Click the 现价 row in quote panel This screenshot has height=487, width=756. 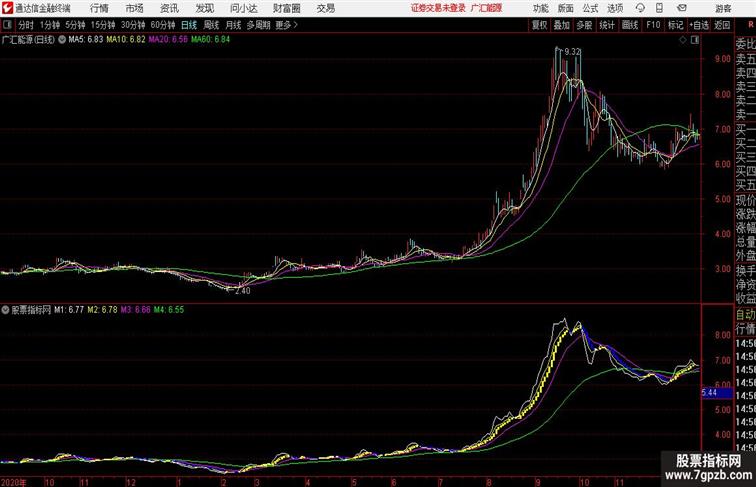click(x=745, y=200)
